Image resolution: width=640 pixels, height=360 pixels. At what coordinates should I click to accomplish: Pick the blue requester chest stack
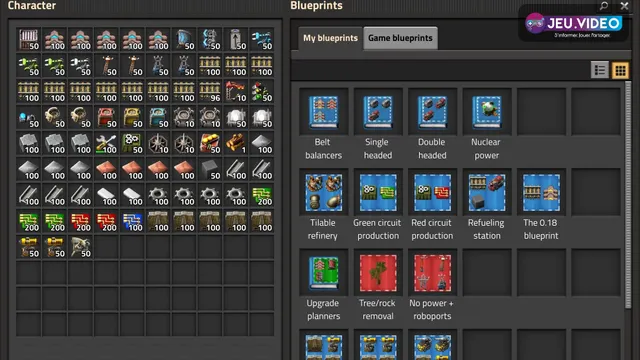pos(158,118)
